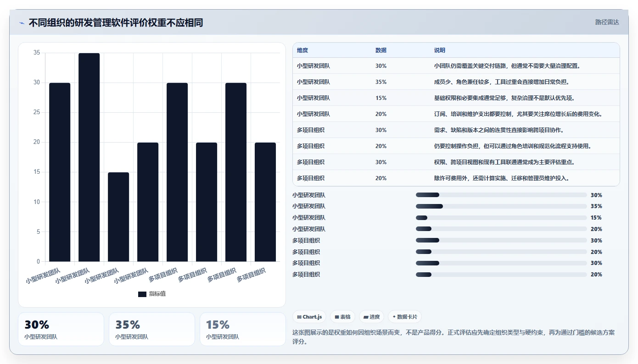The image size is (638, 364).
Task: Click the 15% label ending the progress row
Action: pyautogui.click(x=596, y=218)
